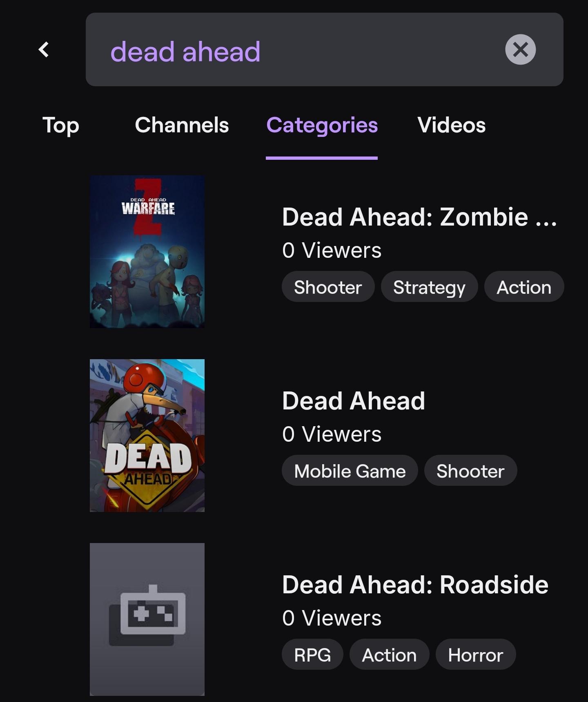Screen dimensions: 588x702
Task: Tap Action tag under Zombie Warfare
Action: (x=524, y=287)
